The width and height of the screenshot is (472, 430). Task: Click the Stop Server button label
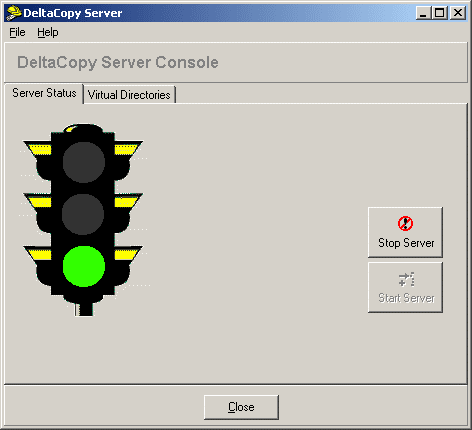pos(406,243)
